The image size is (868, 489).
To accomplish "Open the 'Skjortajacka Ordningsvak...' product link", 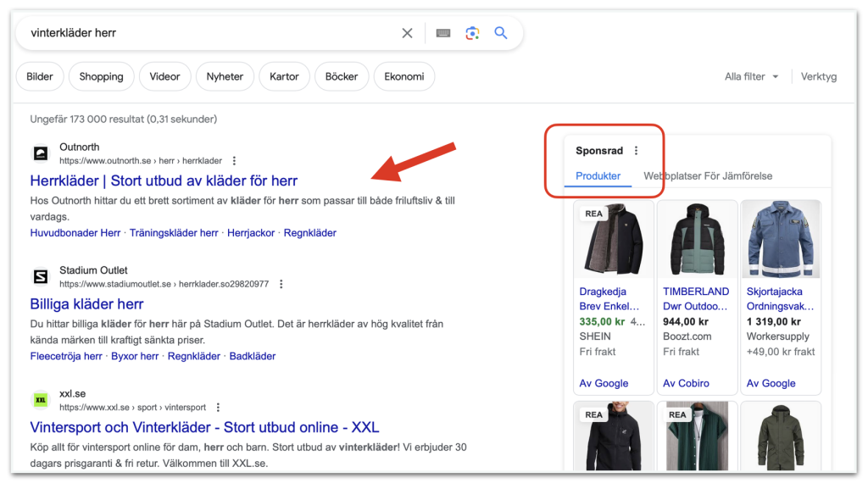I will click(x=780, y=298).
